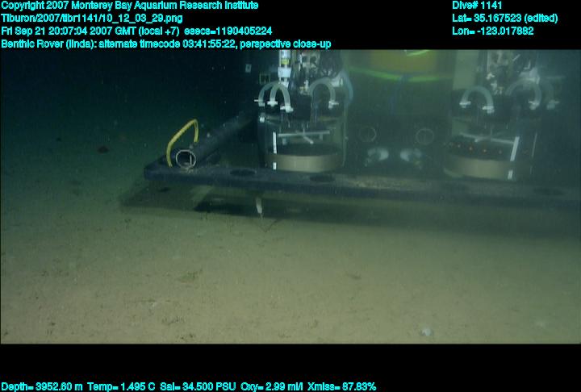Viewport: 581px width, 392px height.
Task: Select the file path Tiburon/2007/tibr1141/10_12_03_29.png
Action: point(92,19)
